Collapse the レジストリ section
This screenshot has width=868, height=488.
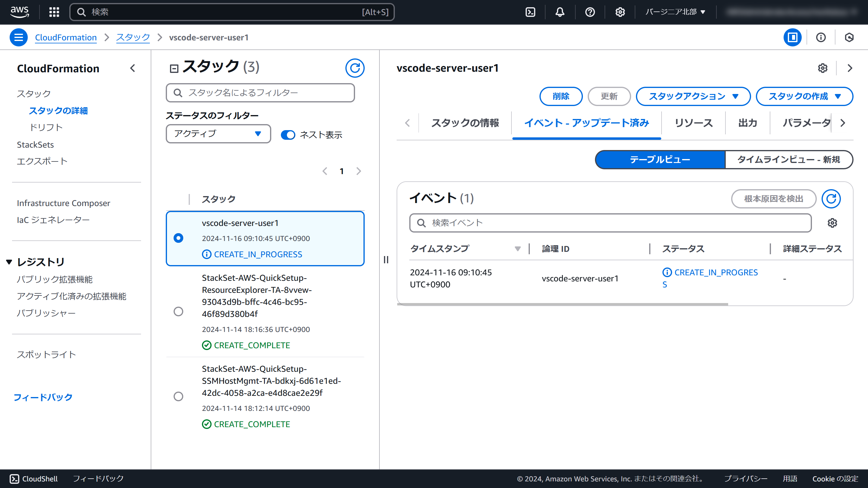pos(9,262)
